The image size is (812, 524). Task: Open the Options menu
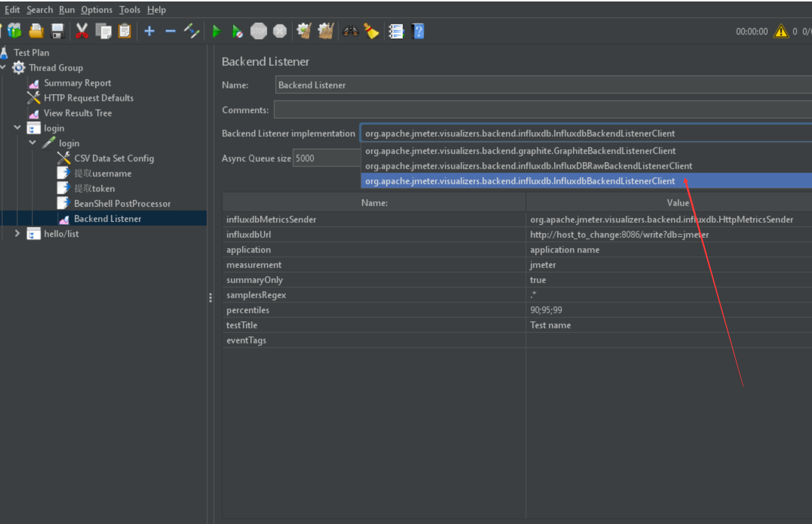pyautogui.click(x=96, y=10)
